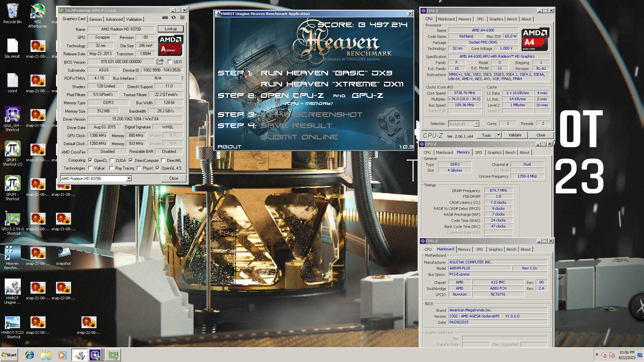Screen dimensions: 644x362
Task: Open HWBOT Unigine desktop shortcut
Action: tap(12, 292)
